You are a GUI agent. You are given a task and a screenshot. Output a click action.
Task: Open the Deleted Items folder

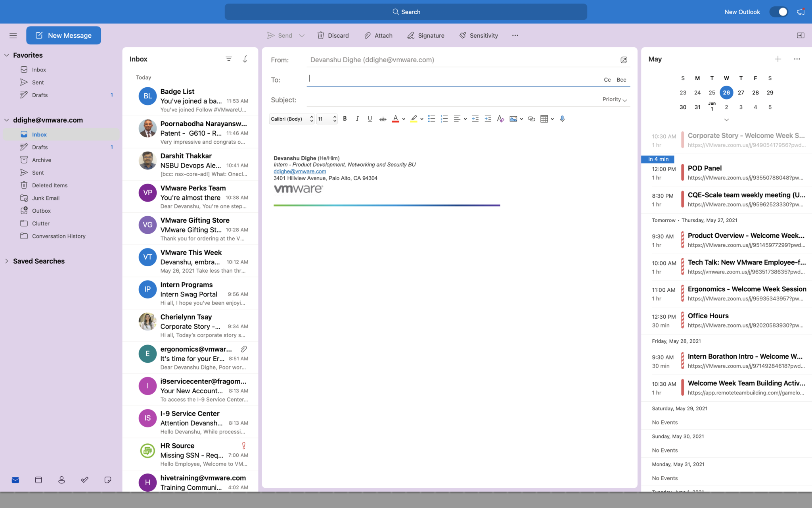pos(50,185)
